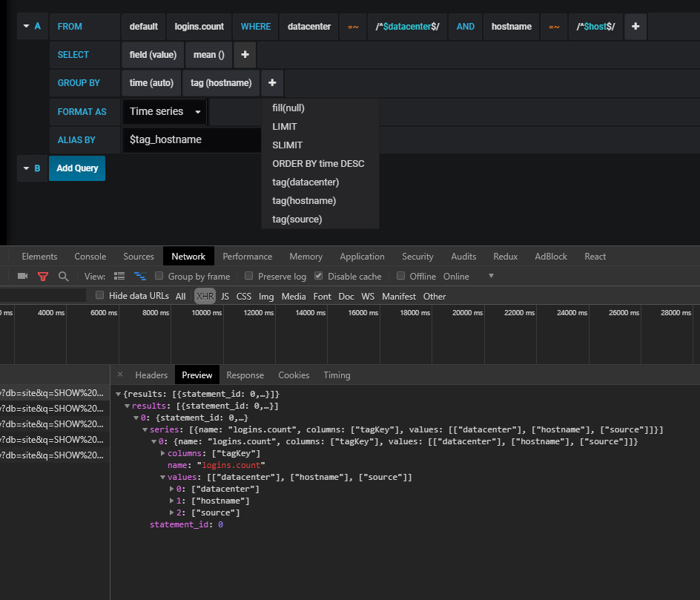Viewport: 700px width, 600px height.
Task: Open the Online throttling dropdown
Action: click(489, 276)
